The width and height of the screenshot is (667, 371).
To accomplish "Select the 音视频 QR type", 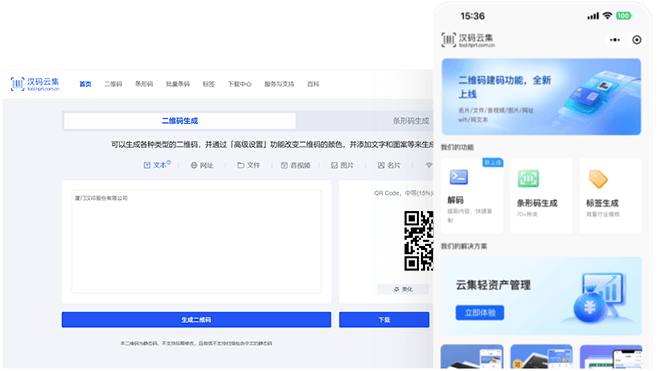I will pos(295,166).
